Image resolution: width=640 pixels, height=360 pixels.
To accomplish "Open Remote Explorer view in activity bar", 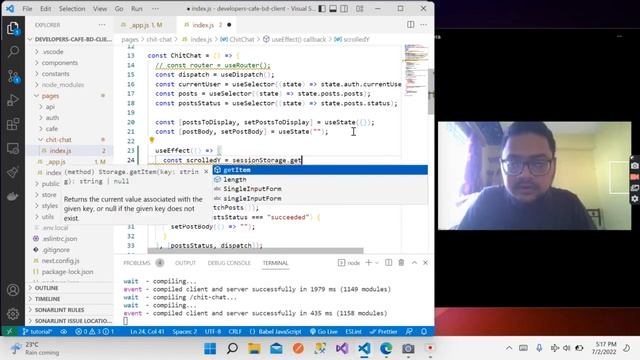I will click(13, 148).
